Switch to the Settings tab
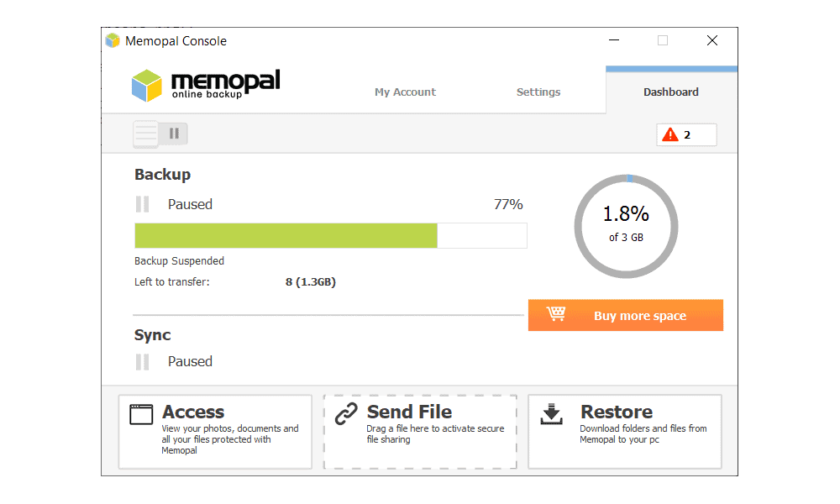This screenshot has height=504, width=840. point(538,92)
